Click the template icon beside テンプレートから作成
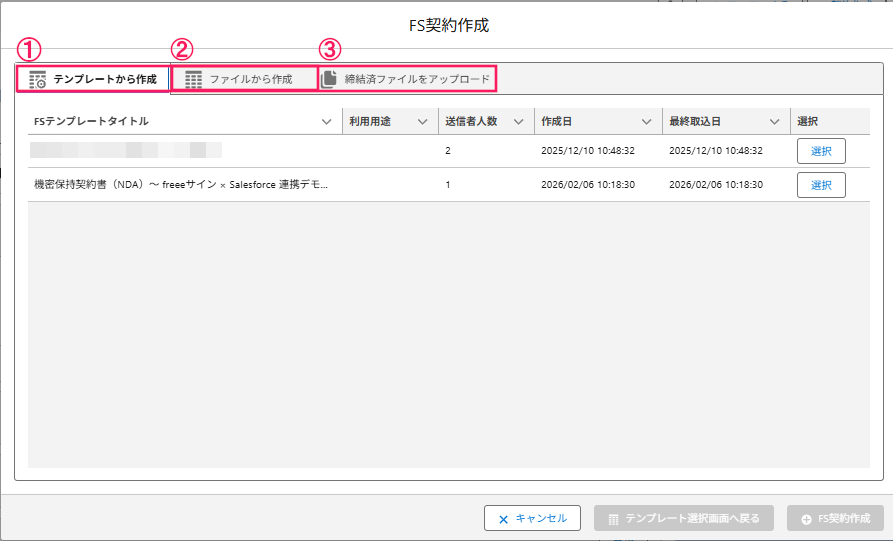 (38, 80)
